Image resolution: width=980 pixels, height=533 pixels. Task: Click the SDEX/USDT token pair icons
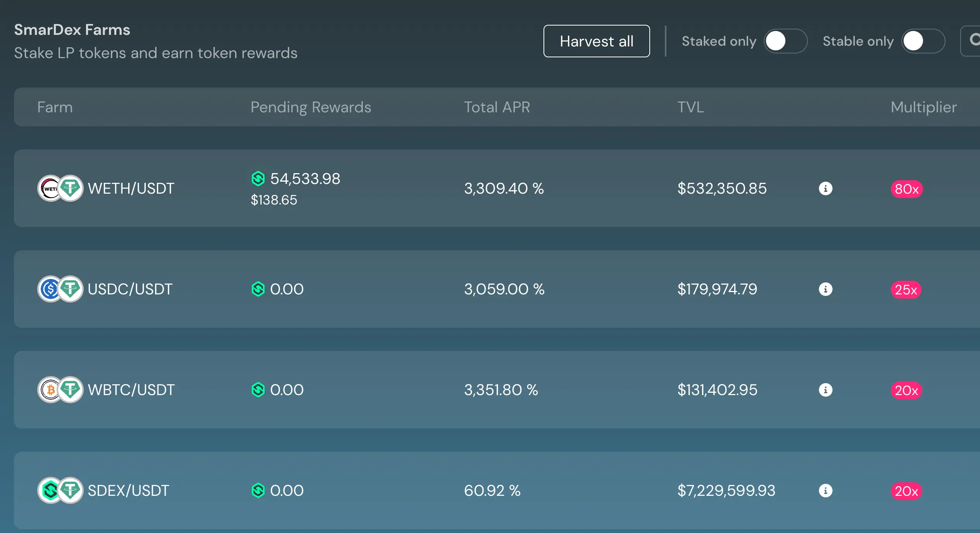(x=60, y=491)
